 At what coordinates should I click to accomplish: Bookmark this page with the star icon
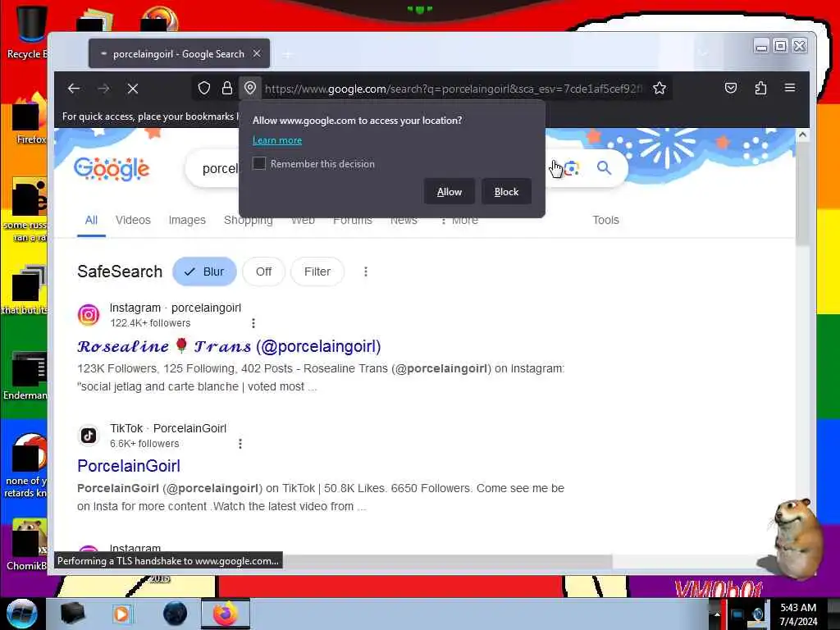[660, 88]
